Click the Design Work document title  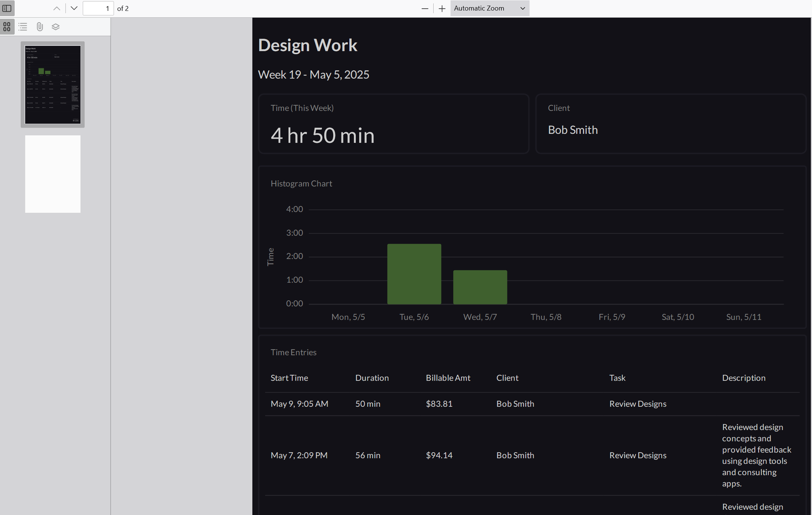[307, 45]
